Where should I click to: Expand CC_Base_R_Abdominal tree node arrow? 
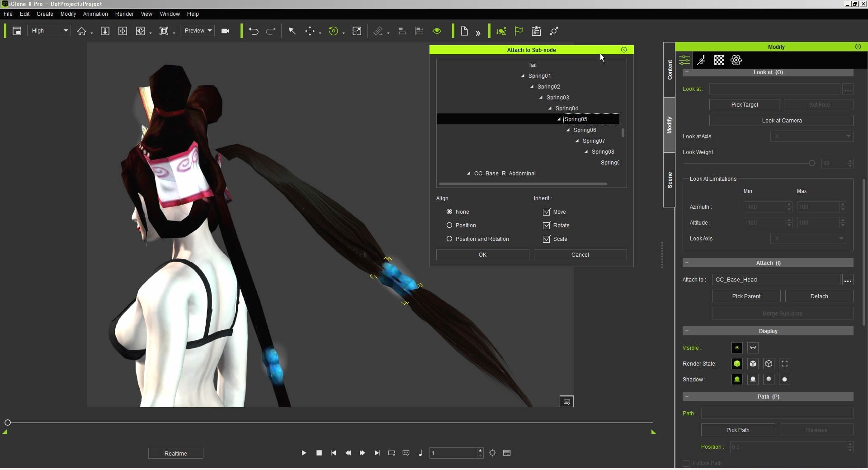point(469,174)
